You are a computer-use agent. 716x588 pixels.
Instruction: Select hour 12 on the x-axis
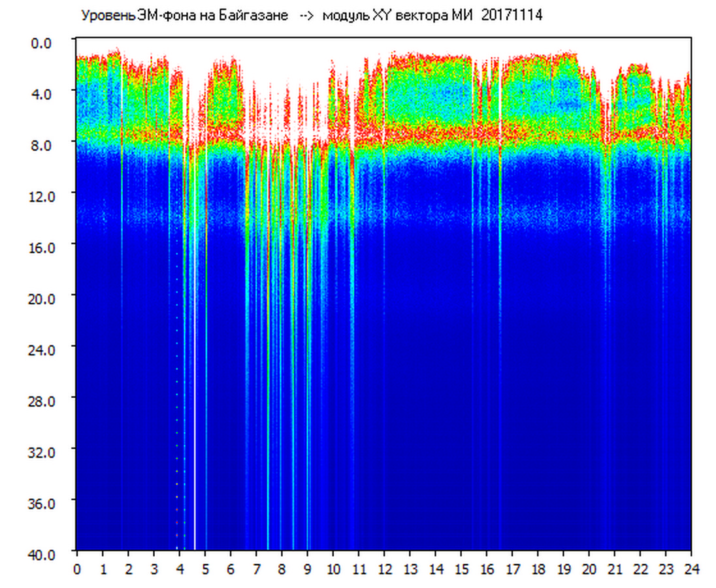(x=384, y=569)
